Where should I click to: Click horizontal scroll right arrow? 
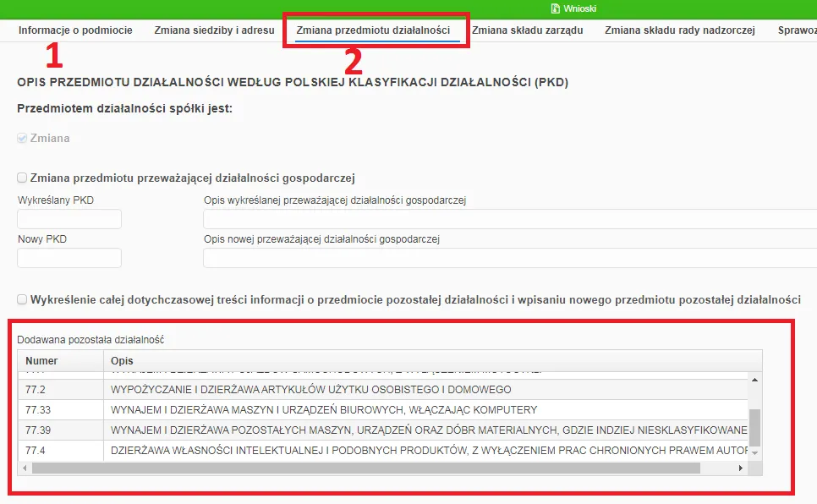click(740, 468)
